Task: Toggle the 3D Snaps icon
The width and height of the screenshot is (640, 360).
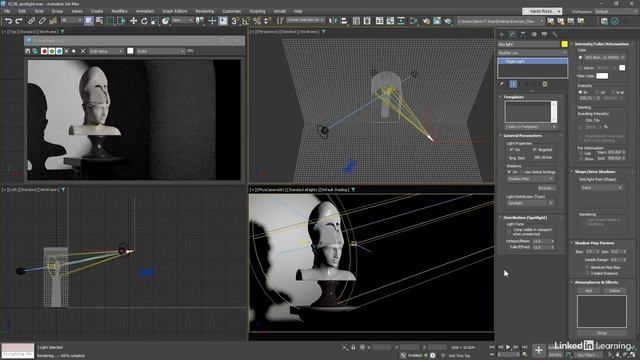Action: click(236, 21)
